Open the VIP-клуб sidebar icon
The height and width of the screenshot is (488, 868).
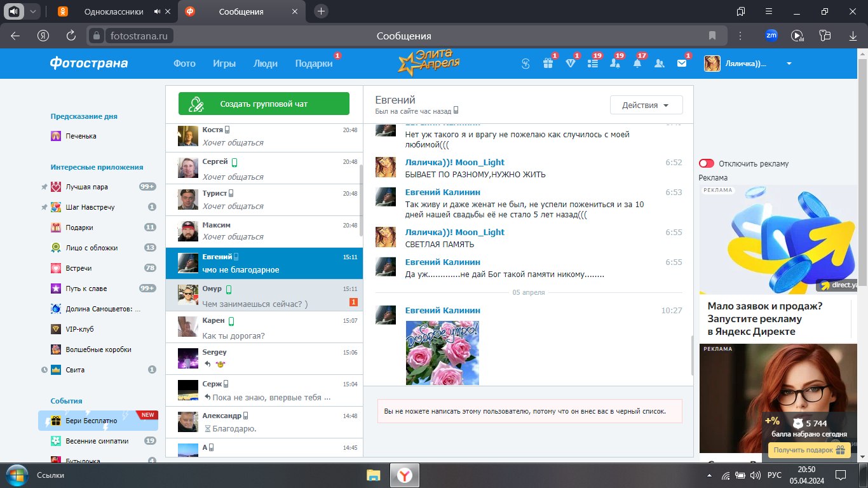click(x=56, y=329)
